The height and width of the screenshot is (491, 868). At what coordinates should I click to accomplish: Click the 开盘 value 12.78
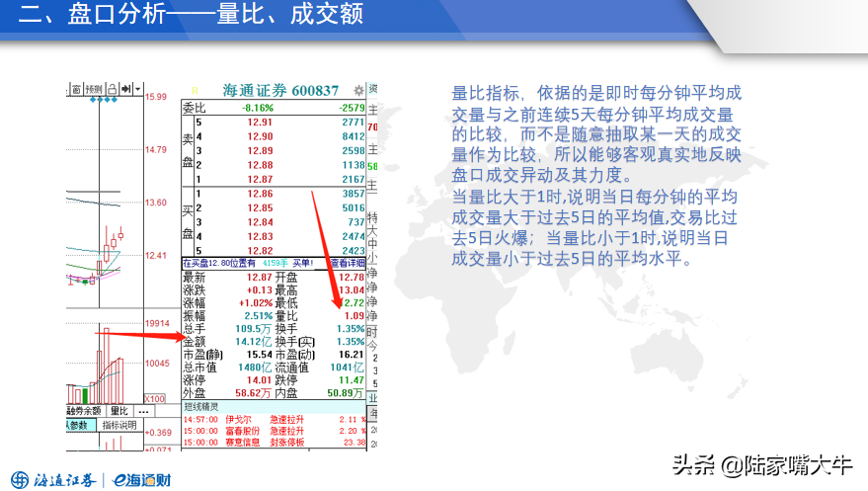tap(352, 278)
